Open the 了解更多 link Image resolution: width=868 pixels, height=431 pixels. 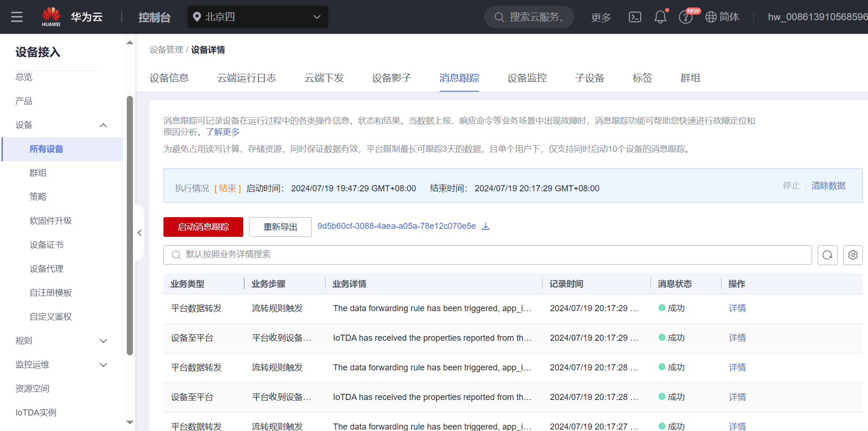click(223, 132)
